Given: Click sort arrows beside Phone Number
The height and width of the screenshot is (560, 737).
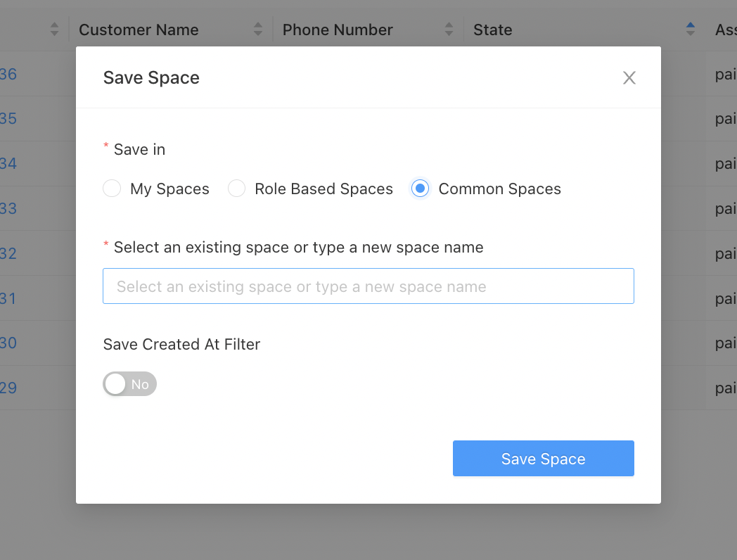Looking at the screenshot, I should click(449, 30).
